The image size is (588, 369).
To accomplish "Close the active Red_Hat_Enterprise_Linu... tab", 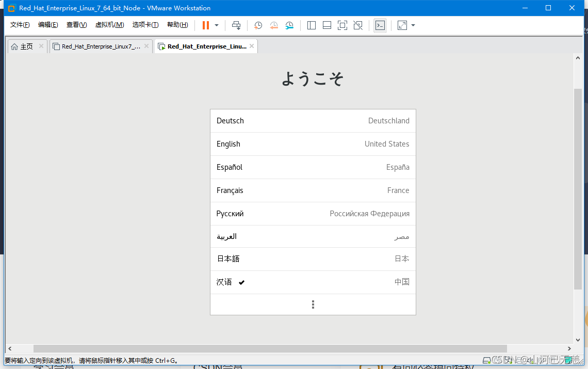I will [x=252, y=46].
